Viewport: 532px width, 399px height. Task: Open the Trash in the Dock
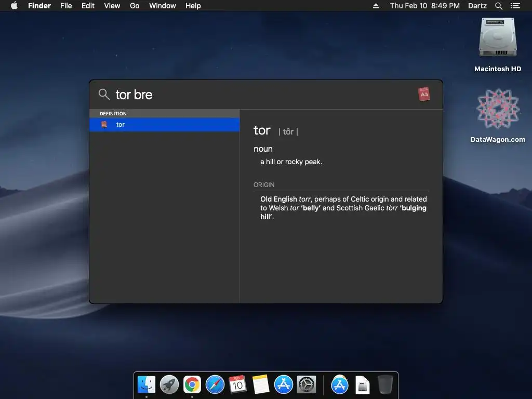385,385
